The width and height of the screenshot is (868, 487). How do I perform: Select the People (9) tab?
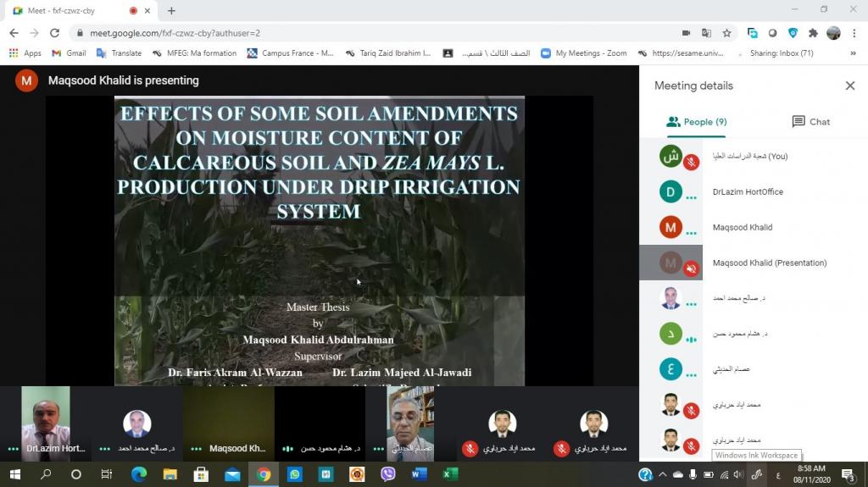pos(697,122)
